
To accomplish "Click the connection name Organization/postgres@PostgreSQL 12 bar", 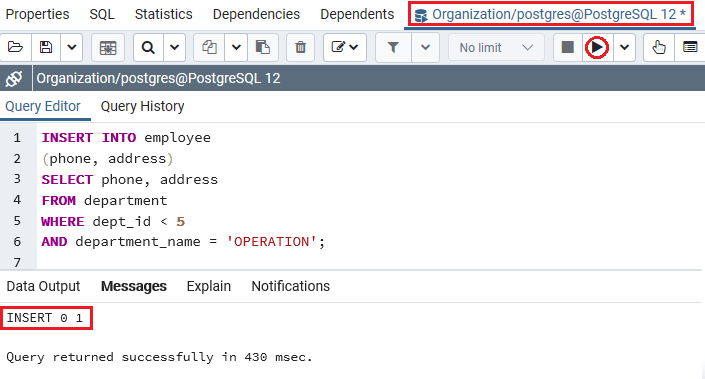I will (158, 78).
